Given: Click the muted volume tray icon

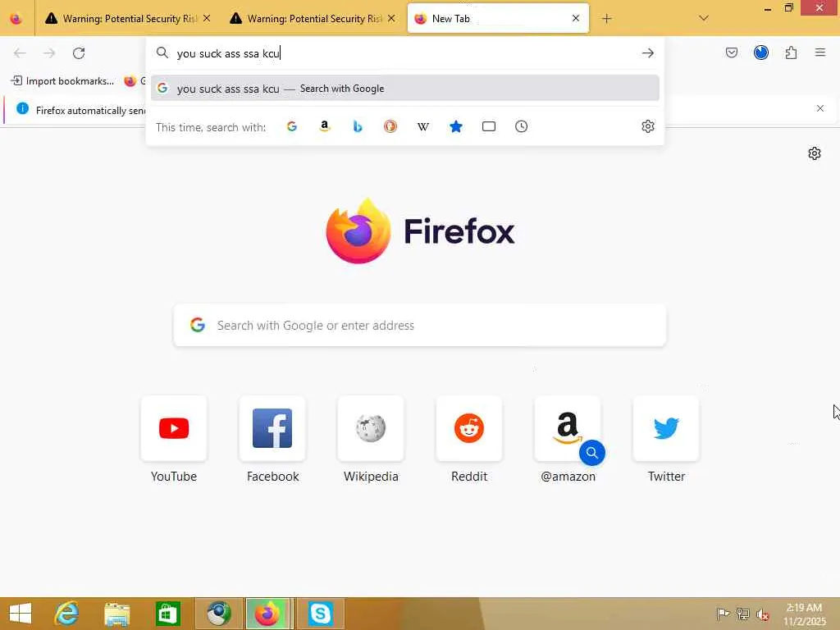Looking at the screenshot, I should pyautogui.click(x=763, y=614).
